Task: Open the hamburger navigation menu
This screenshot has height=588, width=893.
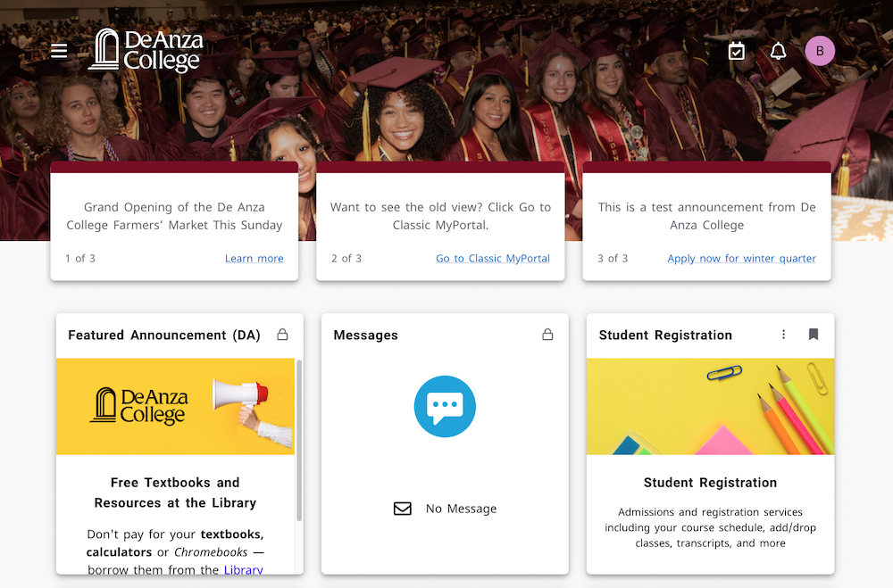Action: point(59,51)
